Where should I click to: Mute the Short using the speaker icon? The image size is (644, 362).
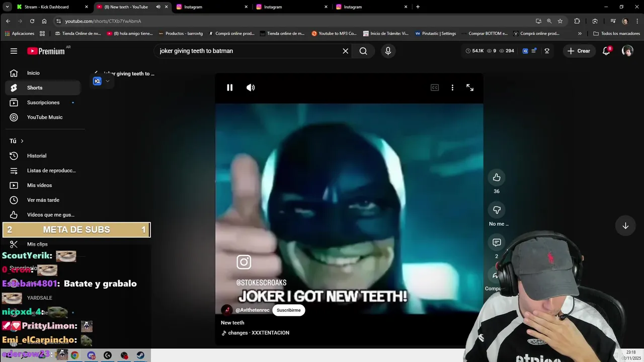251,87
